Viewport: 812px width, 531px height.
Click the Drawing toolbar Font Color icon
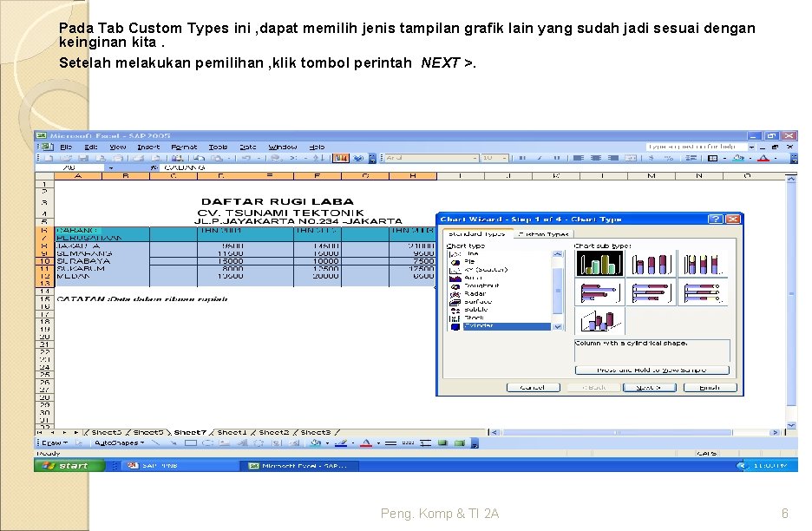pyautogui.click(x=366, y=442)
